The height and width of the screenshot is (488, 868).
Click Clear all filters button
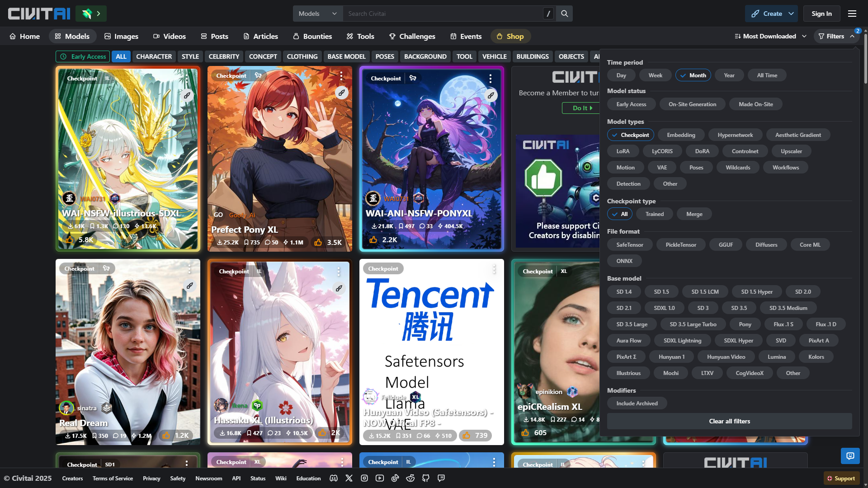(x=729, y=421)
